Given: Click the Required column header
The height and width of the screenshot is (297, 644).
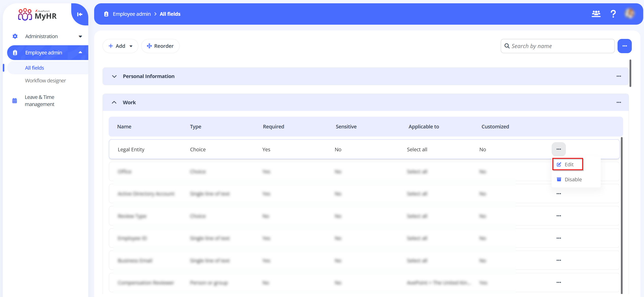Looking at the screenshot, I should coord(274,127).
